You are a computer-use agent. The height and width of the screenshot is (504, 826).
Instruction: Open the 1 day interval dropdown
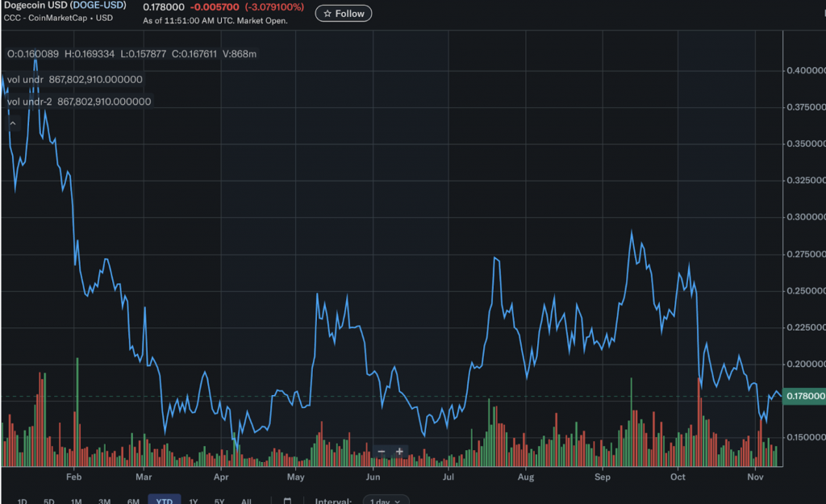(x=386, y=501)
